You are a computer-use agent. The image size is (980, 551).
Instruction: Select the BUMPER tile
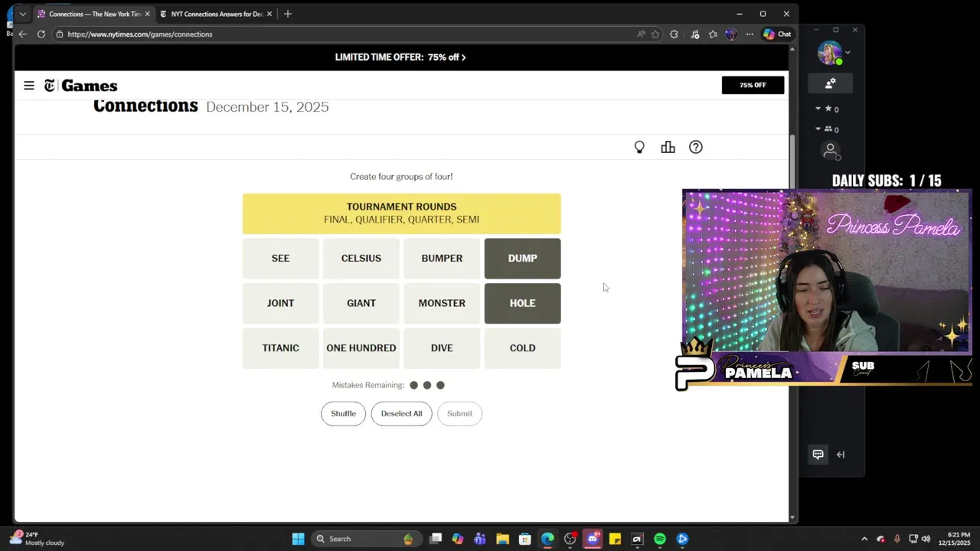point(442,259)
